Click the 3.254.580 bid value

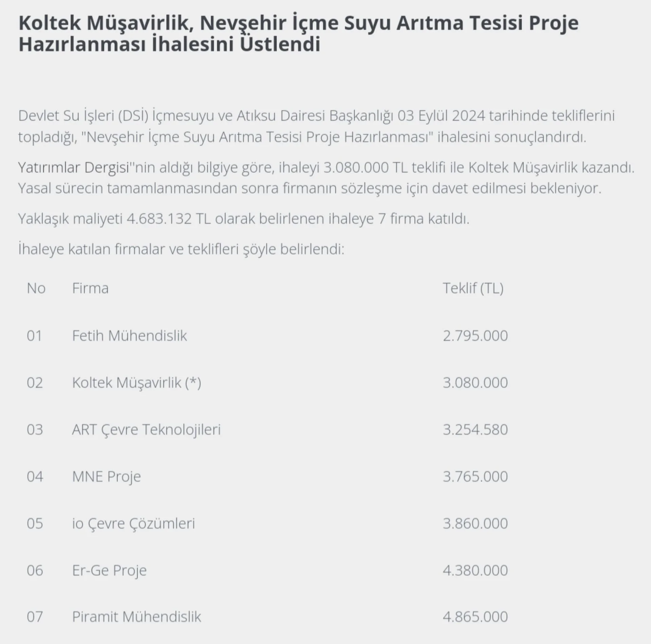coord(475,430)
